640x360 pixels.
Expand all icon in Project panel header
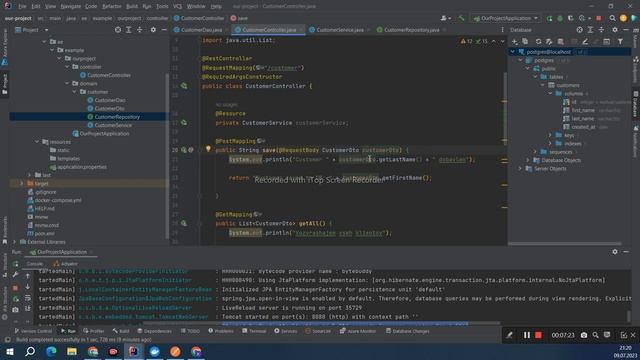coord(129,30)
